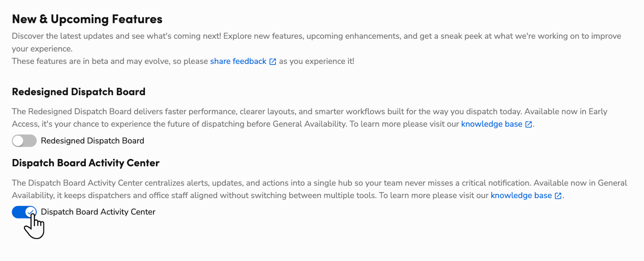This screenshot has height=261, width=644.
Task: Open the share feedback link
Action: [x=238, y=61]
